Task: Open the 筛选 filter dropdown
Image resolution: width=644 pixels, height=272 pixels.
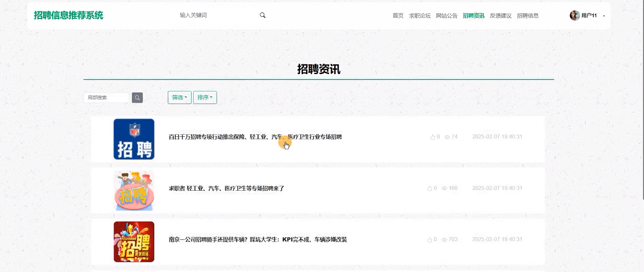Action: [179, 98]
